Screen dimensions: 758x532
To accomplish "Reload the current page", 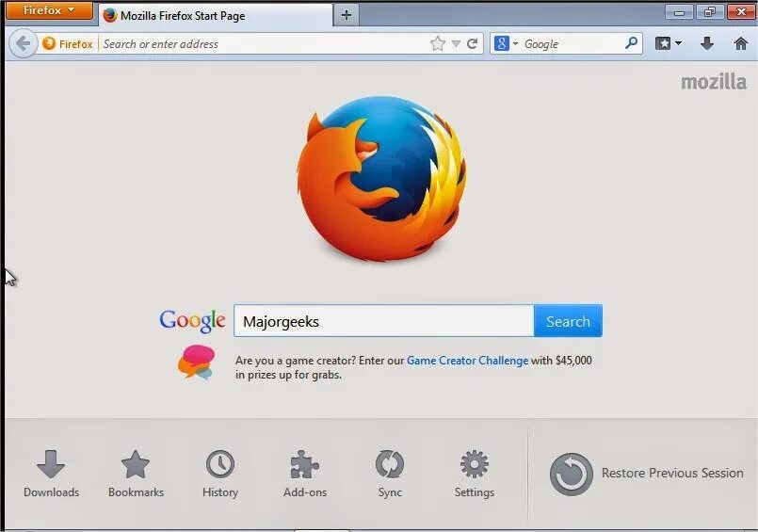I will 473,44.
